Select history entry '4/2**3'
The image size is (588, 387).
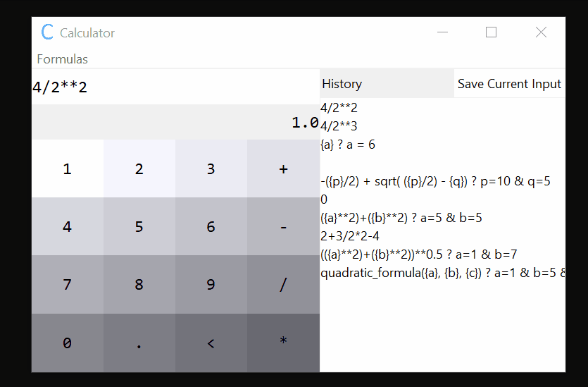coord(442,125)
